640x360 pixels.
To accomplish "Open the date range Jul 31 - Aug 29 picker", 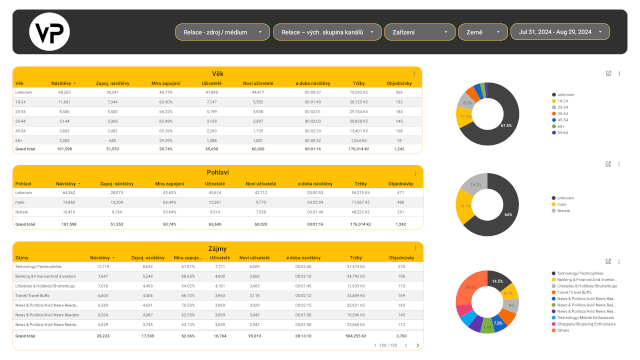I will coord(560,32).
